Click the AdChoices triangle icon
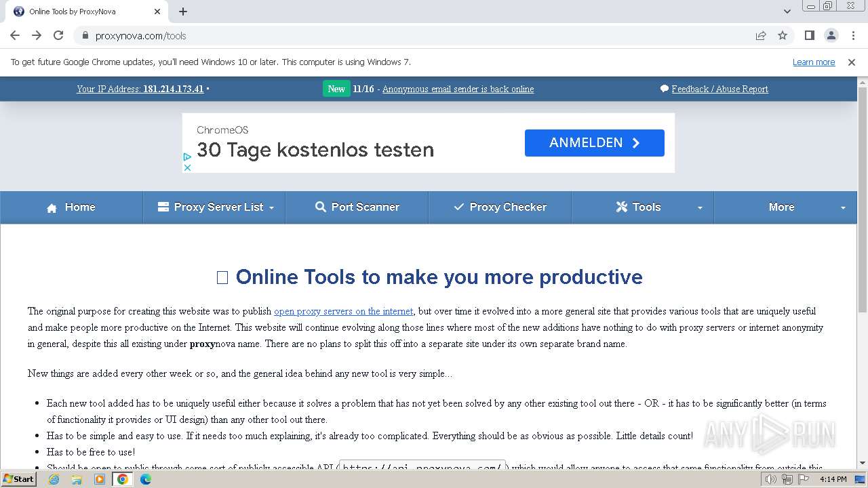The image size is (868, 488). pos(187,157)
